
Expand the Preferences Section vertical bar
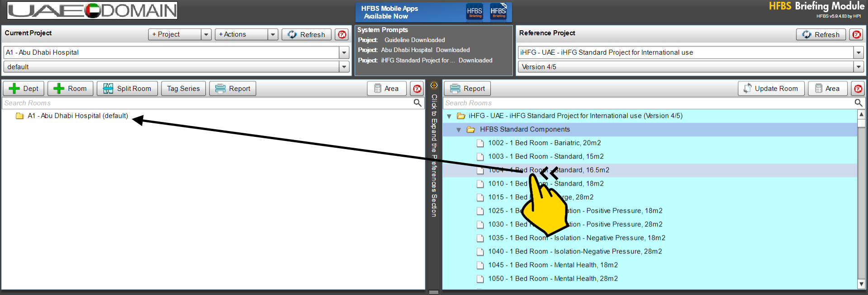coord(434,155)
